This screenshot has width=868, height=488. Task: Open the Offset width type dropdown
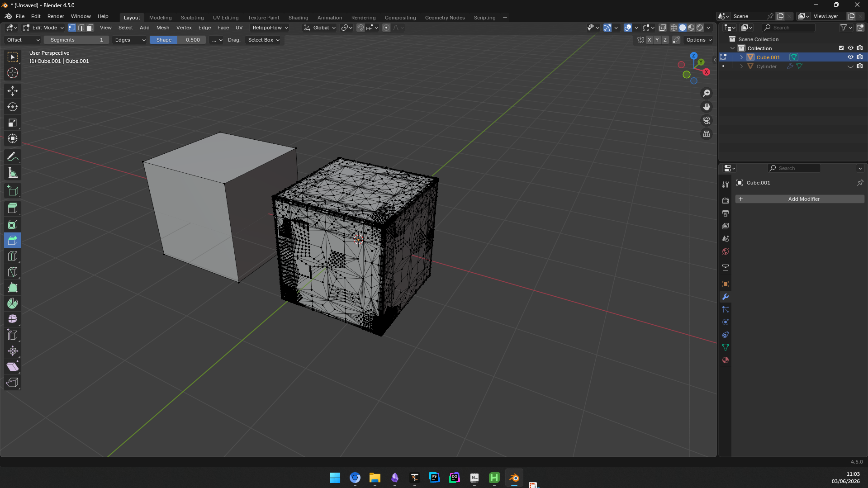[x=23, y=40]
